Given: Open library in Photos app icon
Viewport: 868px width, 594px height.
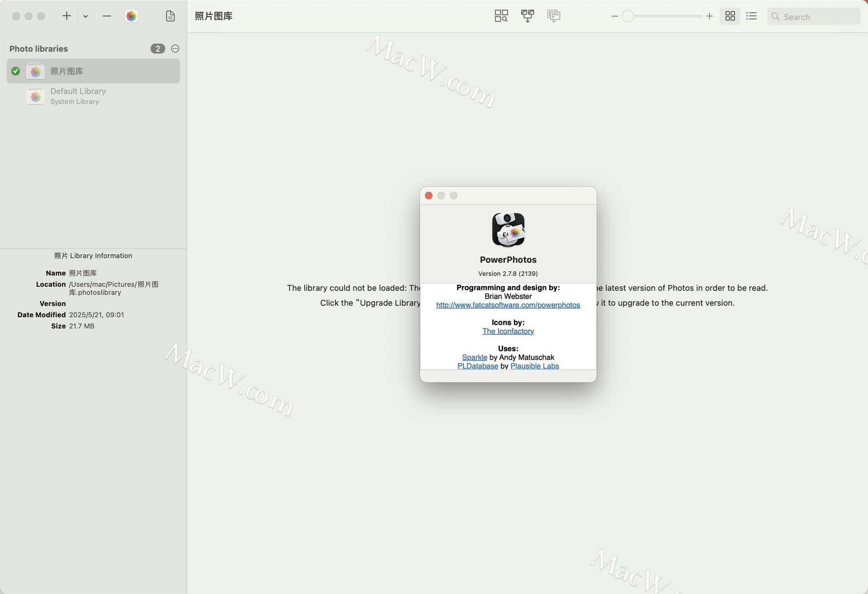Looking at the screenshot, I should [131, 16].
